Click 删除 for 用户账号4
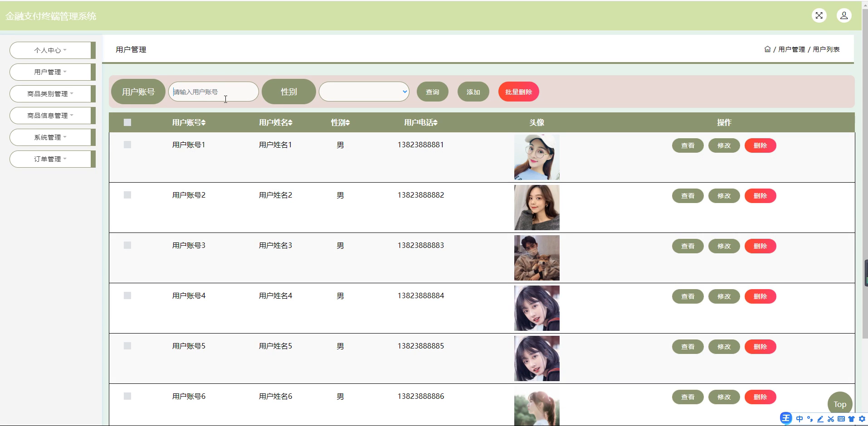This screenshot has height=426, width=868. [x=761, y=296]
